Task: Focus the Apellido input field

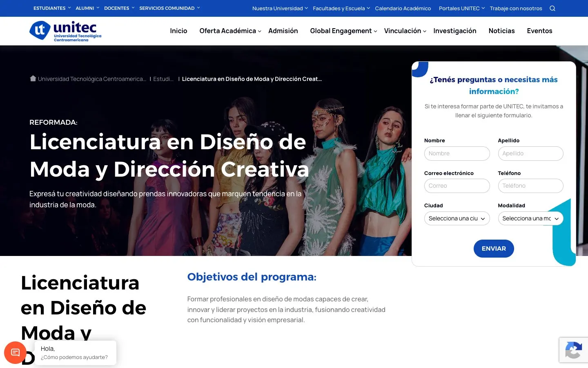Action: tap(530, 153)
